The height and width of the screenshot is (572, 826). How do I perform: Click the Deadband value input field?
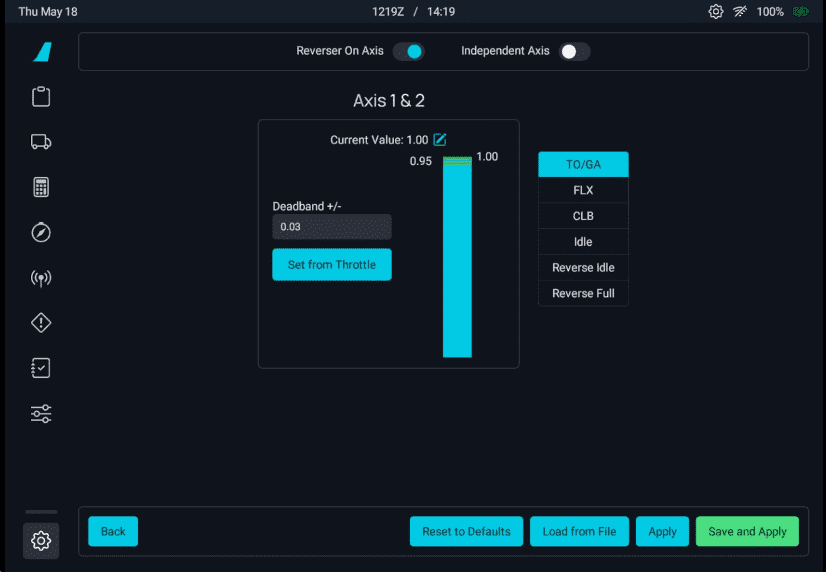332,227
